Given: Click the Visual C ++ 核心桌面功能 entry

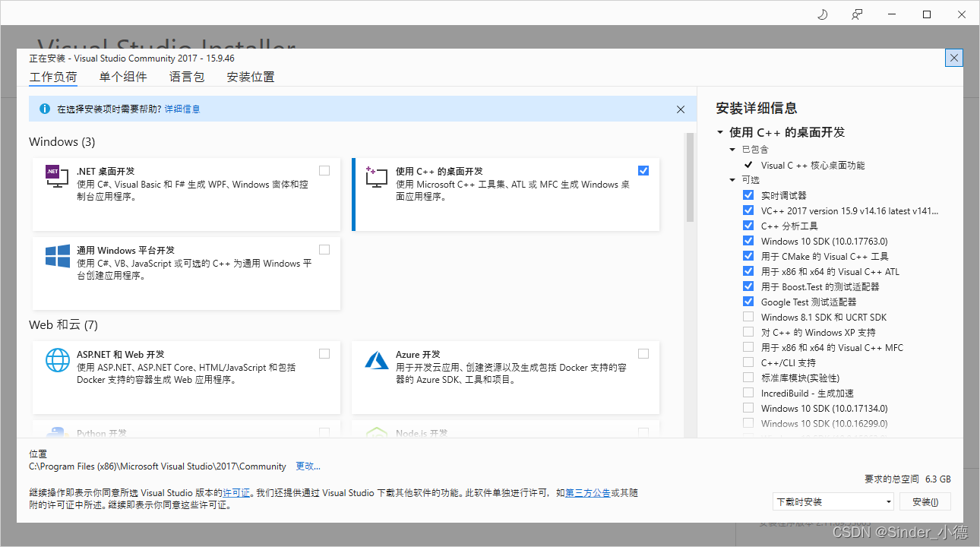Looking at the screenshot, I should (x=813, y=165).
